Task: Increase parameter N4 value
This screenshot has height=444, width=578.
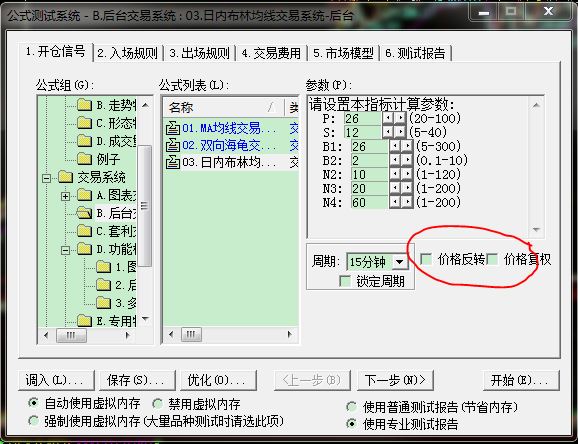Action: pyautogui.click(x=407, y=202)
